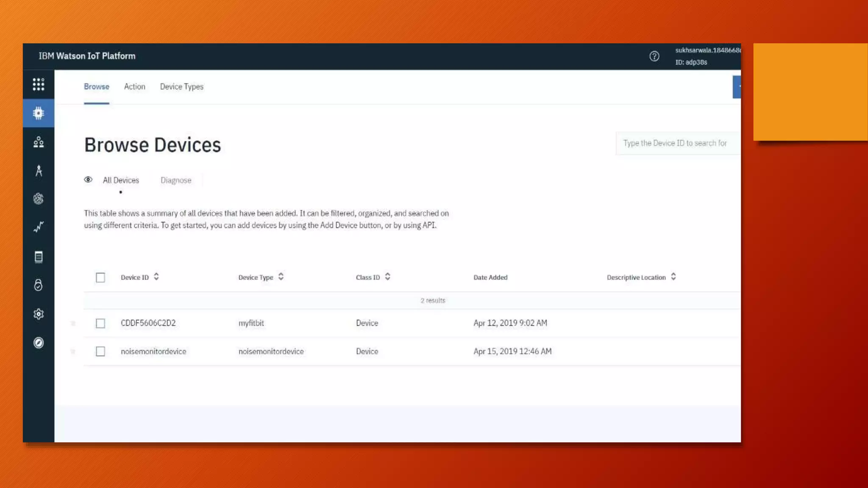868x488 pixels.
Task: Sort by Device Type column arrows
Action: pos(281,277)
